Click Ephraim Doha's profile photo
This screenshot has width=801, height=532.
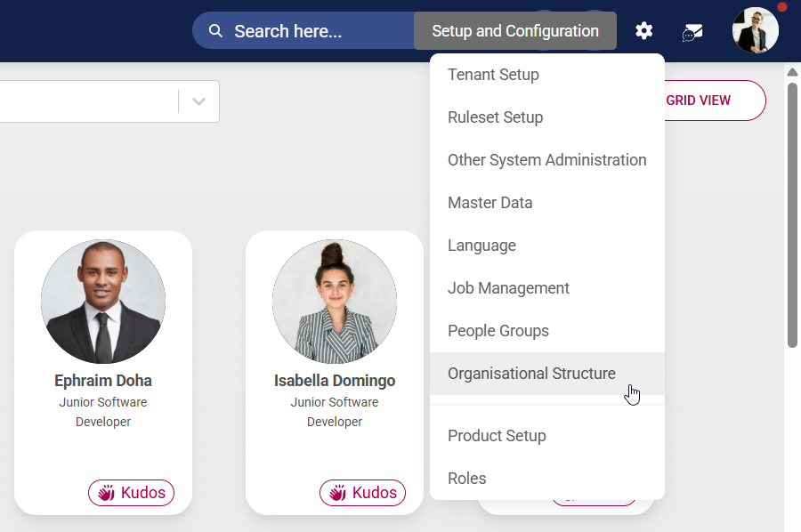(x=103, y=302)
